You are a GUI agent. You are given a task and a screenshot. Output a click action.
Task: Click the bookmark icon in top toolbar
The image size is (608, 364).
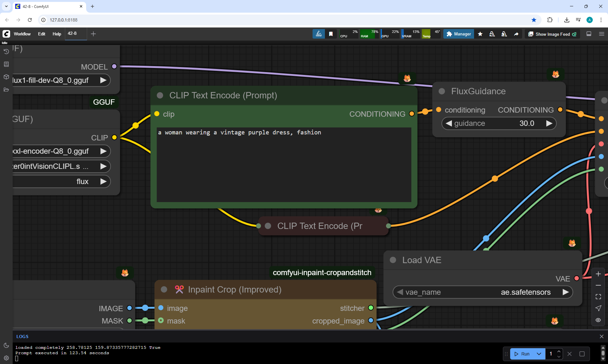331,34
